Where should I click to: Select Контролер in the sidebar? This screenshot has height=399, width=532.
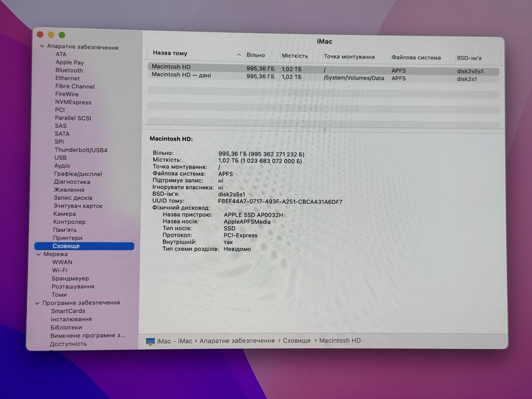(69, 222)
